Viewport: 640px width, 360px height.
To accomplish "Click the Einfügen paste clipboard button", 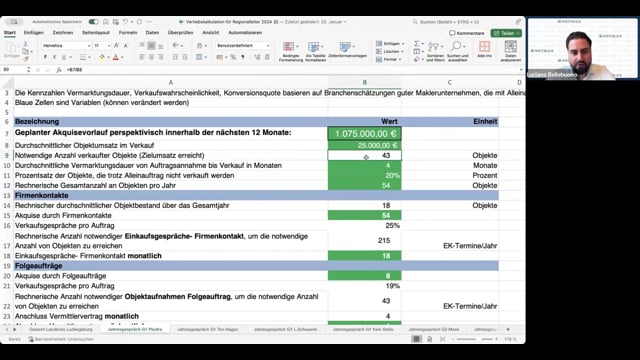I will pyautogui.click(x=11, y=50).
